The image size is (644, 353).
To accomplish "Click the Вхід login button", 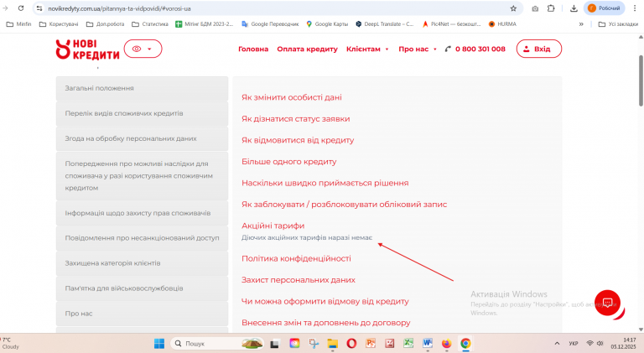I will 539,49.
